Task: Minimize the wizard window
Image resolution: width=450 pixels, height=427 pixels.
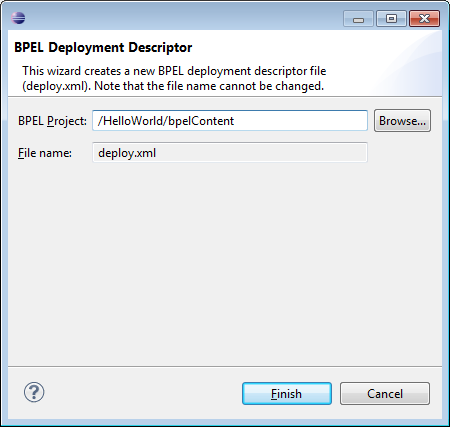Action: coord(358,18)
